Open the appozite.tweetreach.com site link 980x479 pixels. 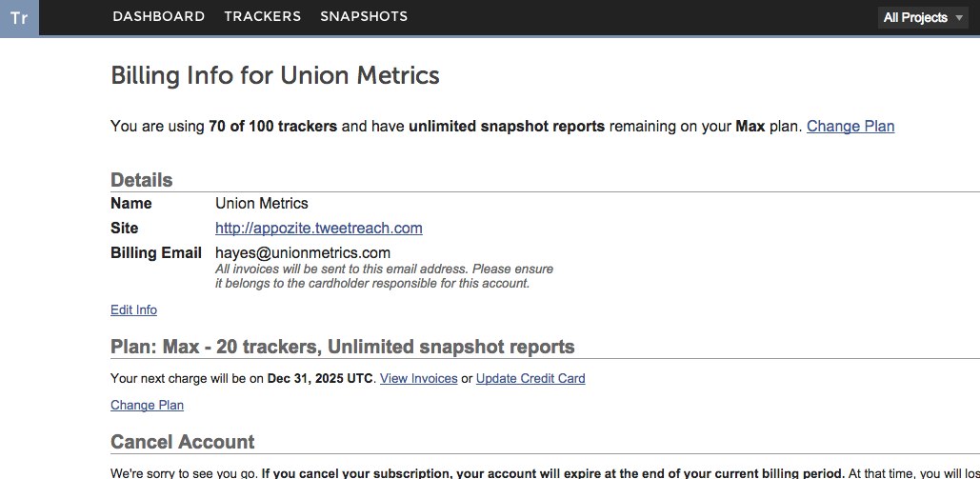click(x=319, y=229)
